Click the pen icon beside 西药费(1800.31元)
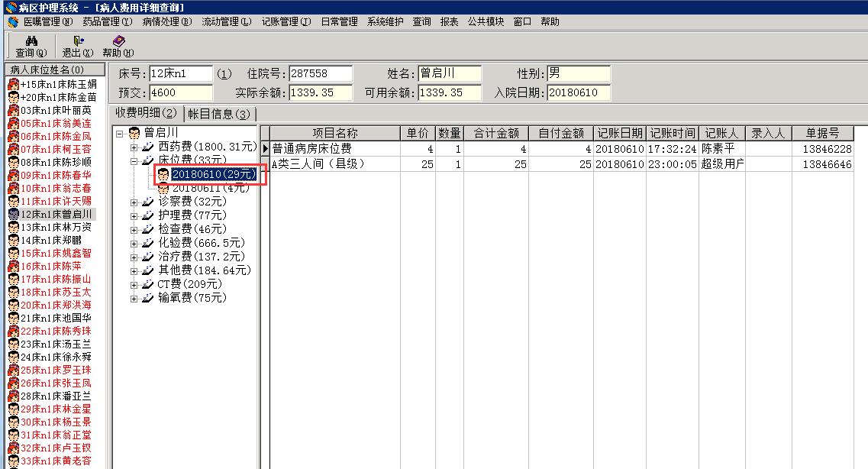This screenshot has width=868, height=469. click(x=148, y=147)
